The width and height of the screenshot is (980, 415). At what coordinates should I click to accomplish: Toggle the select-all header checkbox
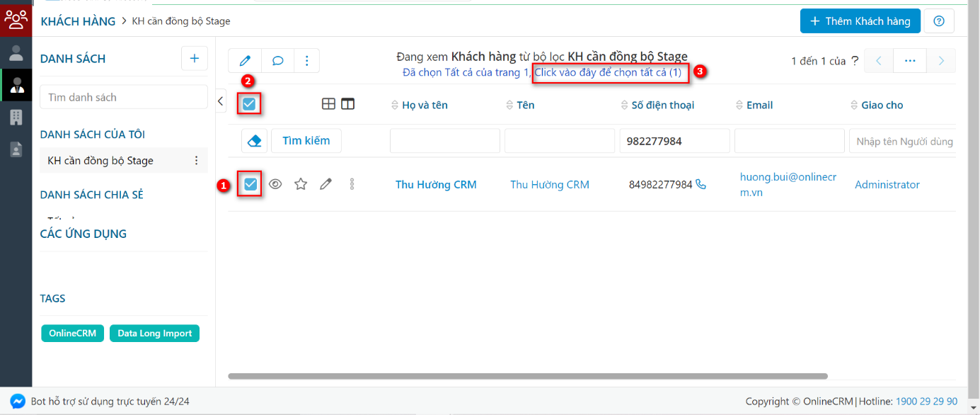249,103
